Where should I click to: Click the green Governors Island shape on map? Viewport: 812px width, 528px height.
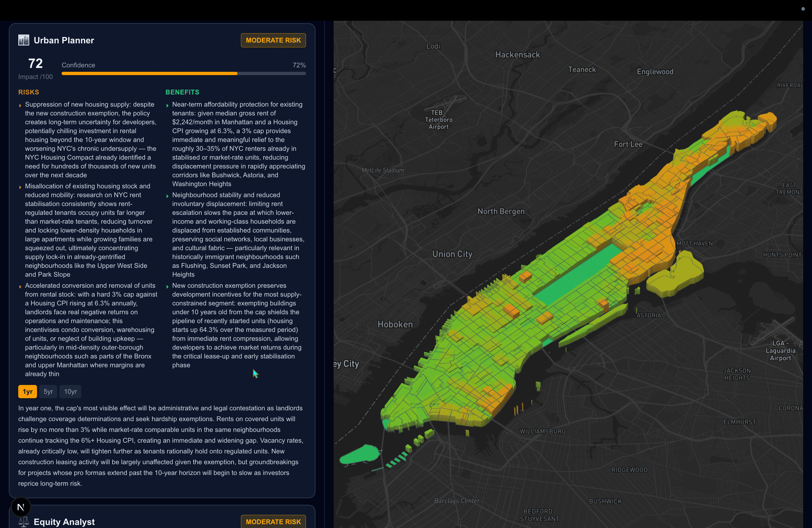coord(360,454)
